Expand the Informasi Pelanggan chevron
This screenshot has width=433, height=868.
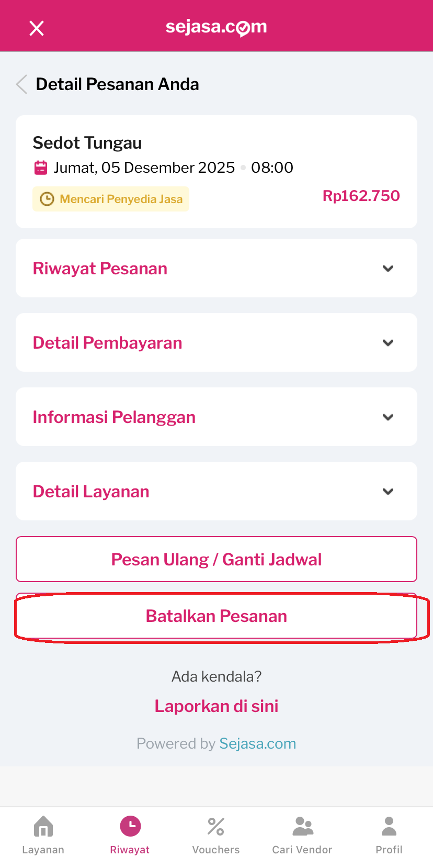coord(388,417)
